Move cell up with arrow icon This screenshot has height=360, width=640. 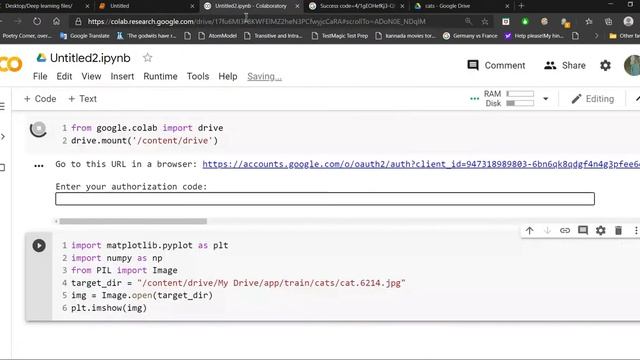[529, 231]
